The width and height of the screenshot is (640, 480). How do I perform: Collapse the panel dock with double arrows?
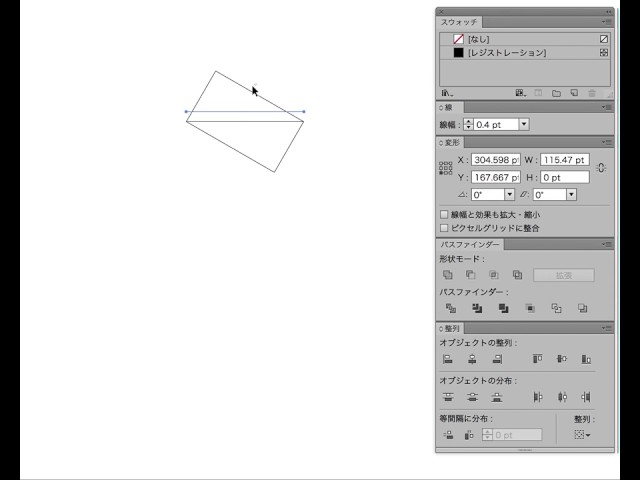(x=609, y=11)
